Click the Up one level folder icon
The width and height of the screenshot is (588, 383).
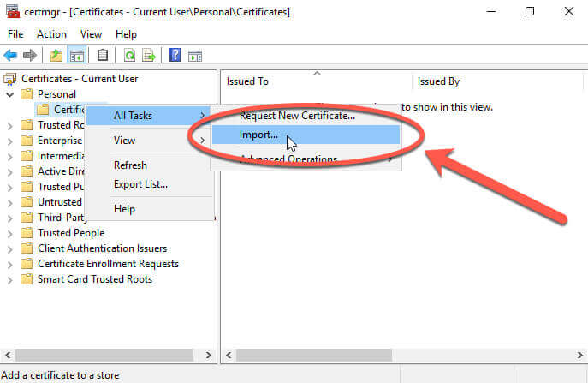56,56
